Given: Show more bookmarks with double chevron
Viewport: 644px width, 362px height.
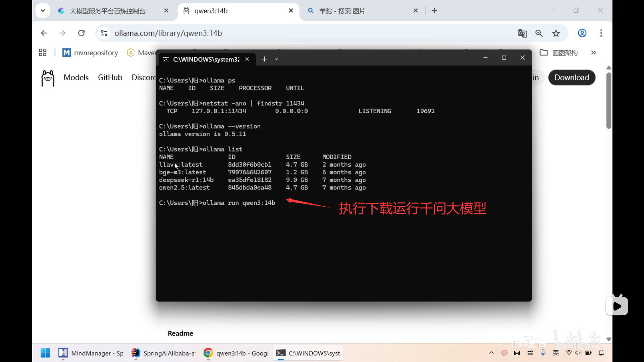Looking at the screenshot, I should [x=594, y=53].
